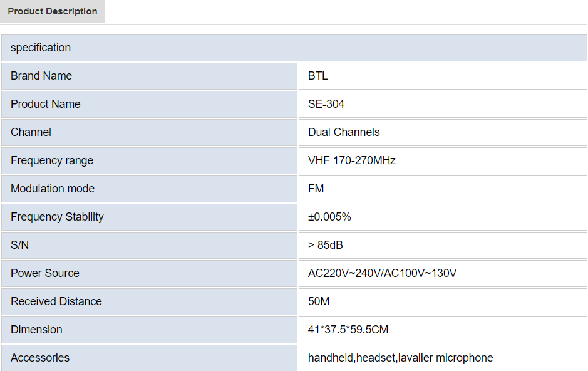Viewport: 588px width, 371px height.
Task: Click the ±0.005% stability value
Action: tap(329, 217)
